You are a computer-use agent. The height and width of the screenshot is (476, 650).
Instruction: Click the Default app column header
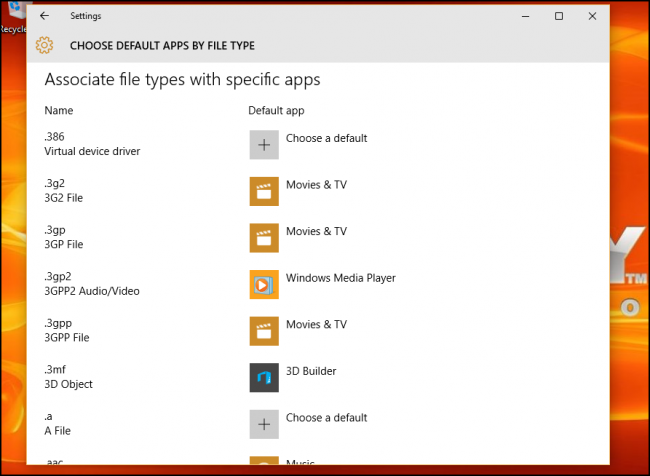pyautogui.click(x=276, y=111)
